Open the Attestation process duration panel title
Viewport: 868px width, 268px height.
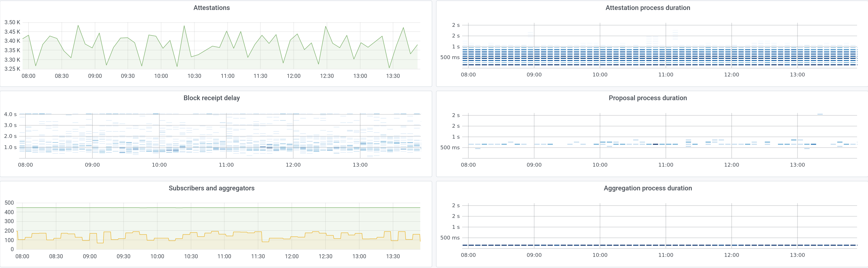tap(648, 8)
